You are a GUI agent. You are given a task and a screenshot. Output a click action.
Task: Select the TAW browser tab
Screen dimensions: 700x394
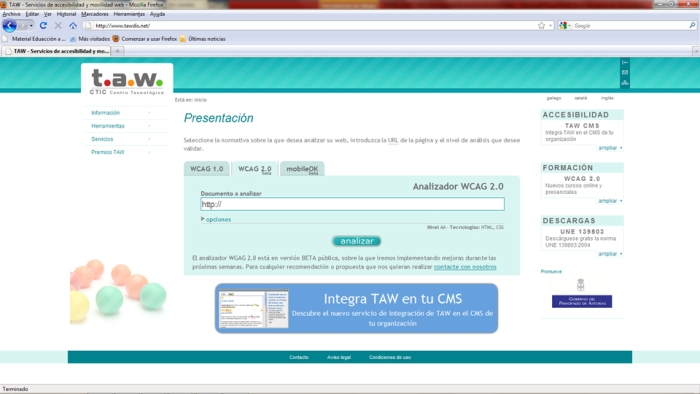coord(57,51)
